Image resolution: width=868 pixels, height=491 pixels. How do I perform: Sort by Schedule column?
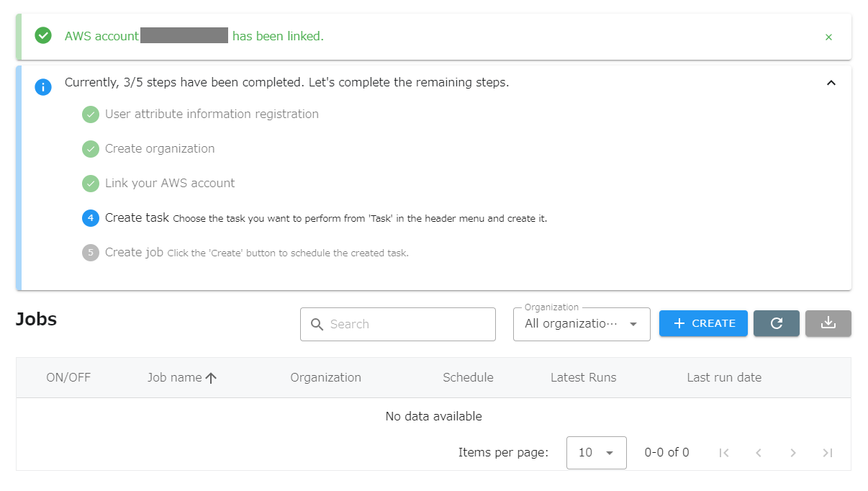click(x=469, y=377)
